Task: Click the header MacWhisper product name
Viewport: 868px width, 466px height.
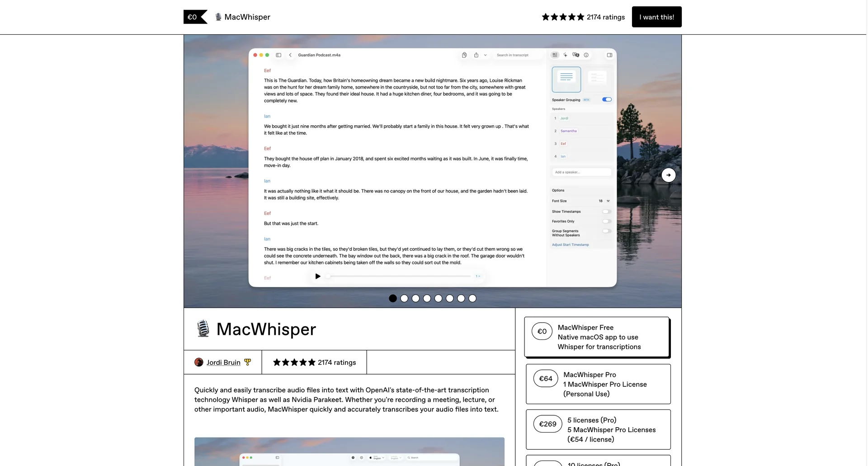Action: click(x=247, y=17)
